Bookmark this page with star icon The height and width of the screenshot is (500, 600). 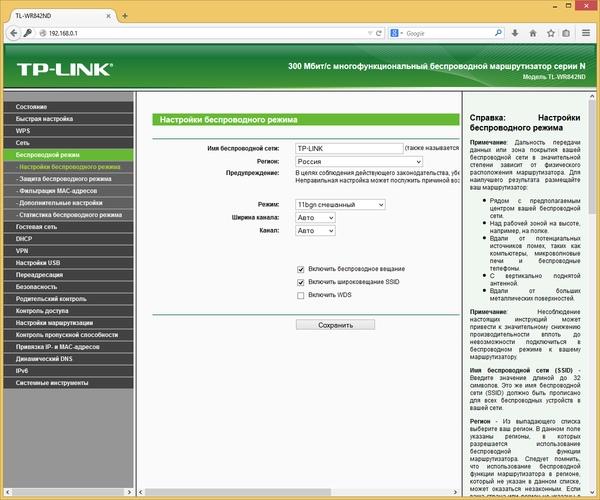(x=550, y=33)
